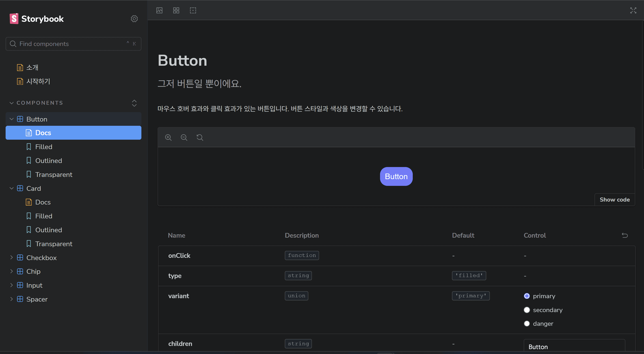
Task: Click the Storybook settings gear icon
Action: [134, 18]
